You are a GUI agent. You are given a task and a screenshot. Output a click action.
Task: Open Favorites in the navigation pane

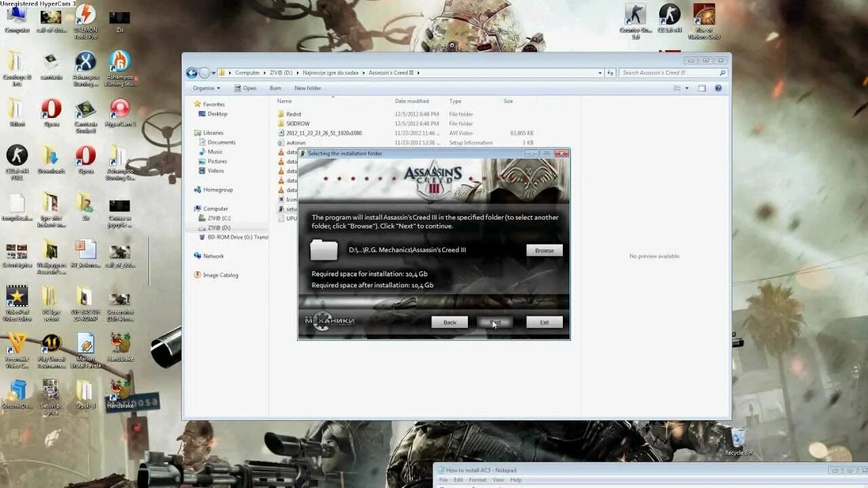(x=214, y=104)
